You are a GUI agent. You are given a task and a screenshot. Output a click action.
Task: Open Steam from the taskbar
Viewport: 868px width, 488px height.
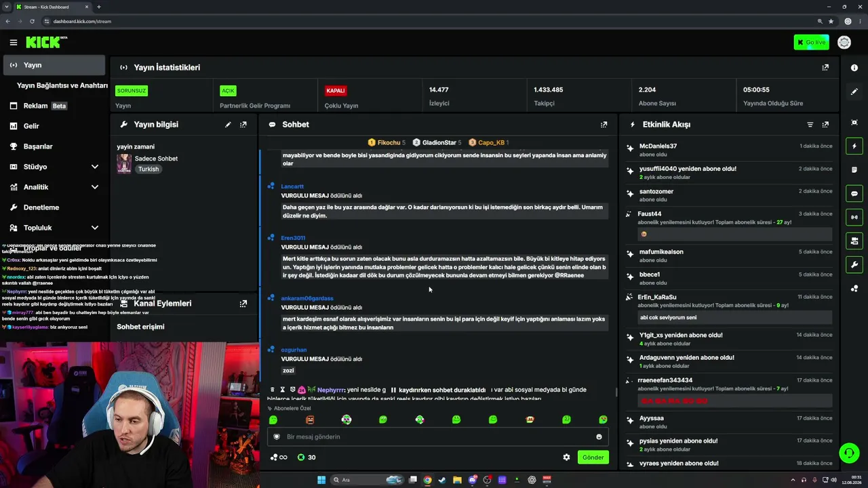tap(442, 480)
